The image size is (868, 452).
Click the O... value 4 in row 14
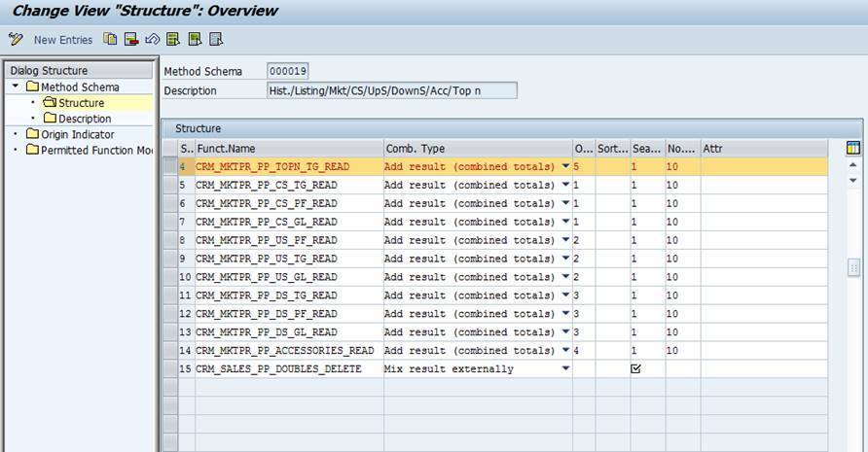[584, 350]
